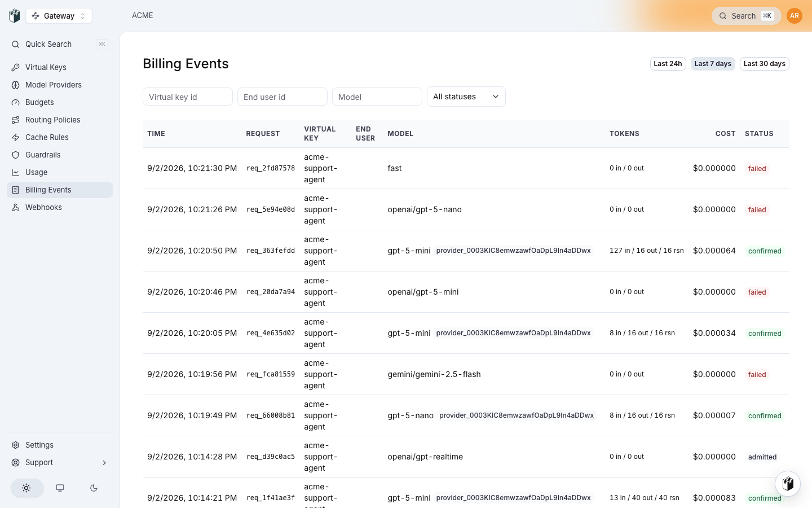812x508 pixels.
Task: Click the Routing Policies icon in sidebar
Action: 16,120
